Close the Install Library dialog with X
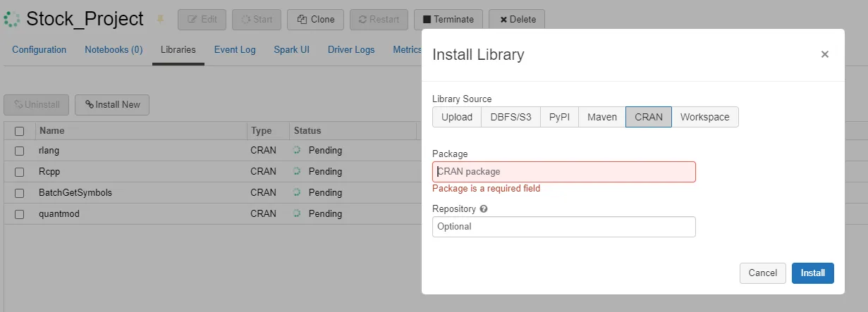 click(824, 54)
